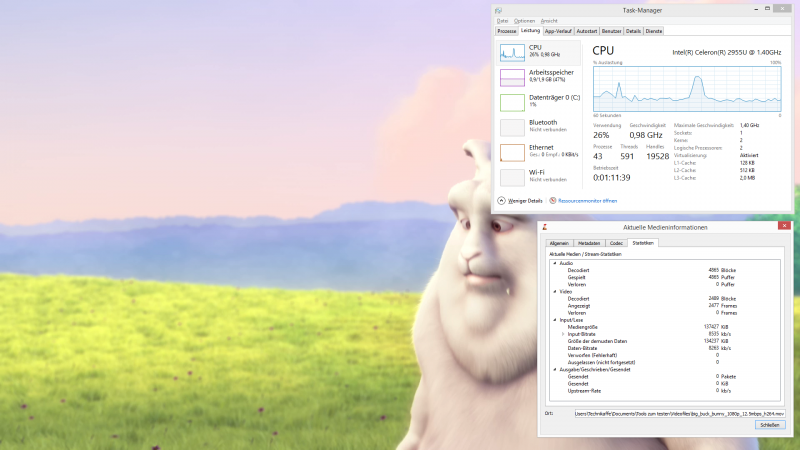Collapse details with the Weniger Details arrow
Screen dimensions: 800x450
click(x=501, y=201)
